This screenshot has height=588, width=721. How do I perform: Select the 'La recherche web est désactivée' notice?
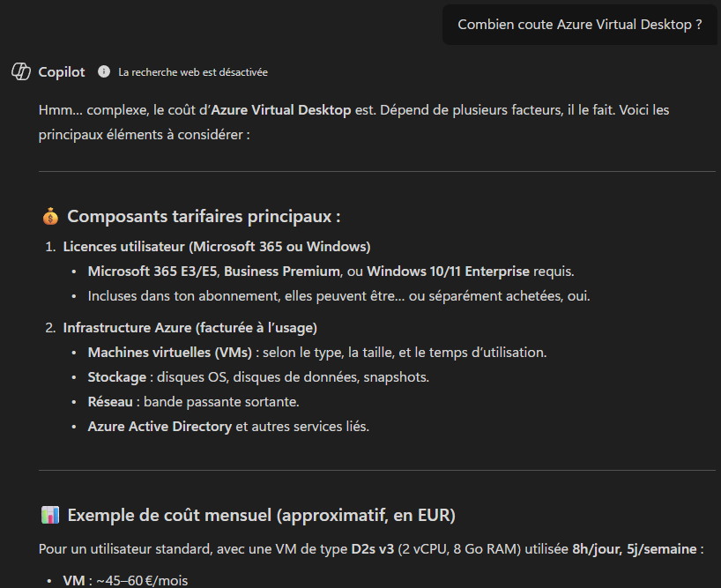pyautogui.click(x=193, y=72)
